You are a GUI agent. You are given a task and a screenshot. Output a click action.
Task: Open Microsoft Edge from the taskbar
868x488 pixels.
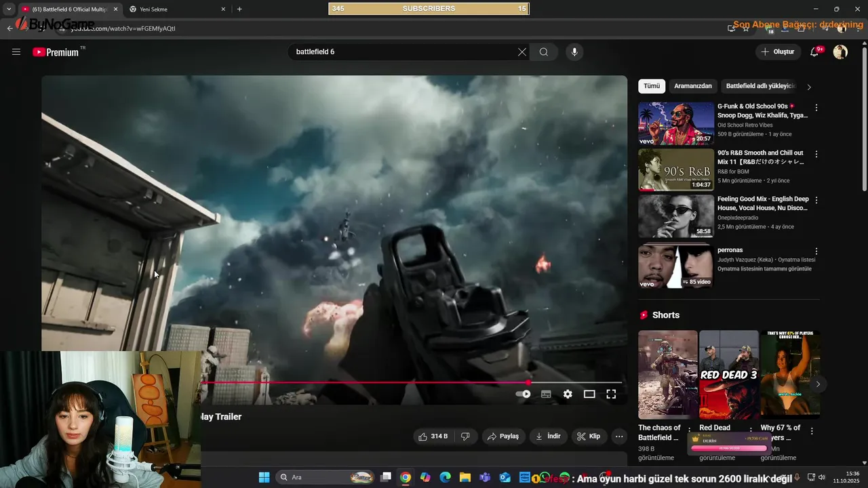[x=445, y=478]
